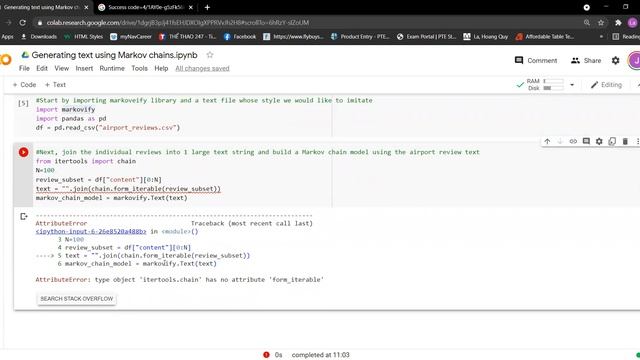Open the Runtime menu
The height and width of the screenshot is (360, 640).
pyautogui.click(x=112, y=68)
